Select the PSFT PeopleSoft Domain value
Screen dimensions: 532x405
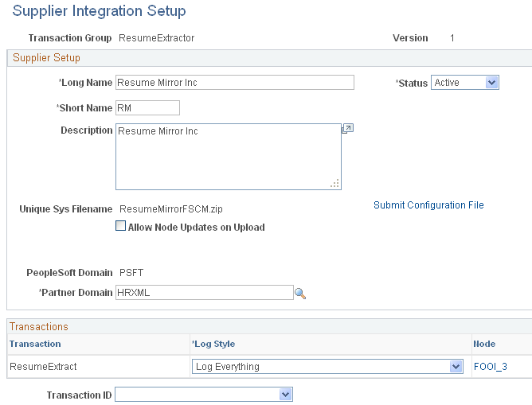coord(131,273)
